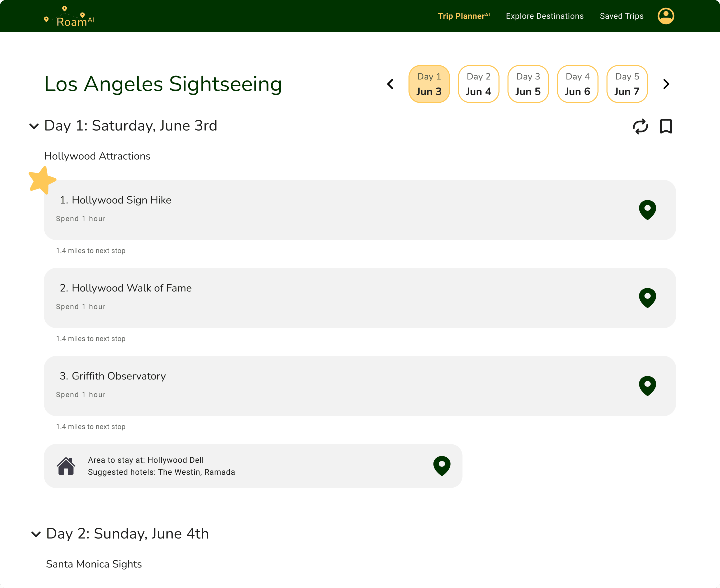Screen dimensions: 720x588
Task: Click the house icon in stay card
Action: pyautogui.click(x=66, y=466)
